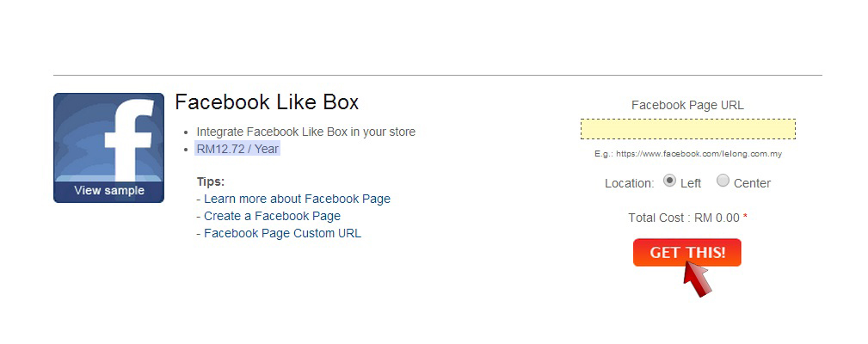Click the red asterisk after total cost

pos(745,217)
